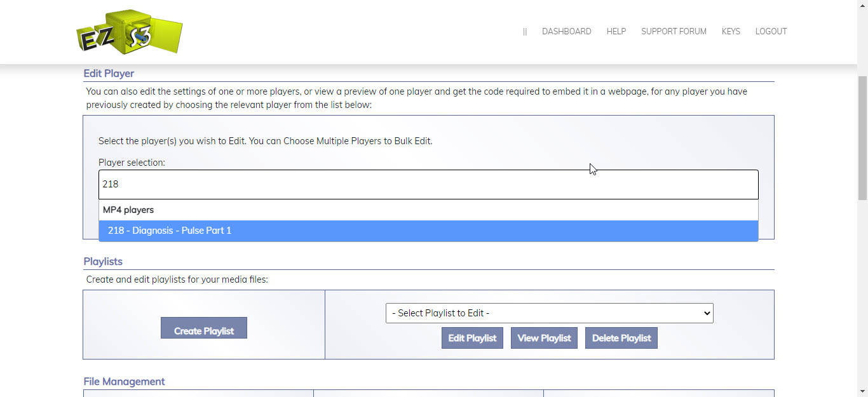The height and width of the screenshot is (397, 868).
Task: Focus the Player selection search field
Action: point(428,184)
